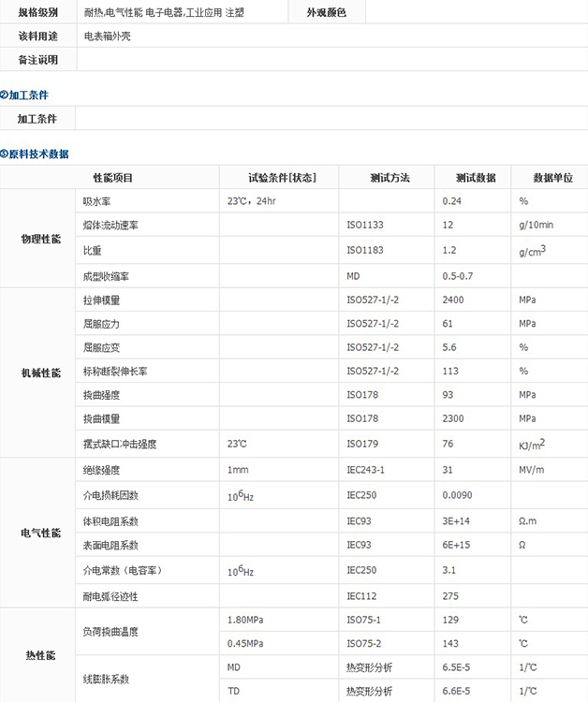Click the ISO1133 test method cell
The width and height of the screenshot is (588, 702).
(365, 226)
